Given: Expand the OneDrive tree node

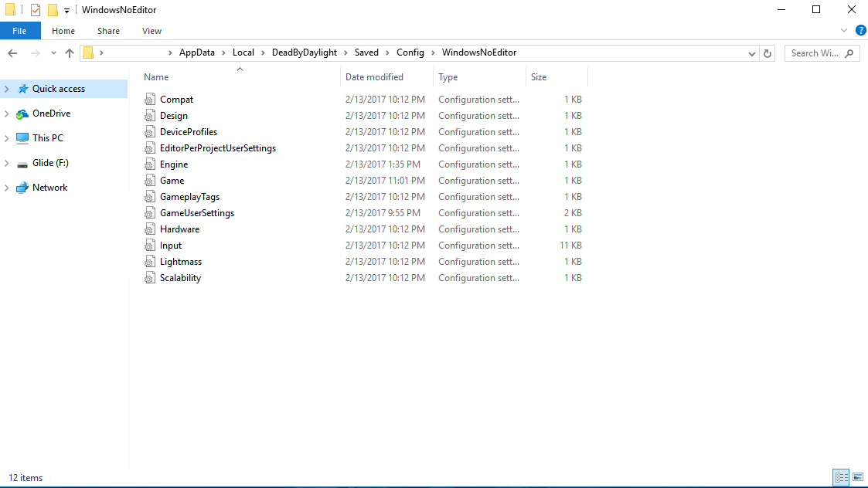Looking at the screenshot, I should [7, 114].
